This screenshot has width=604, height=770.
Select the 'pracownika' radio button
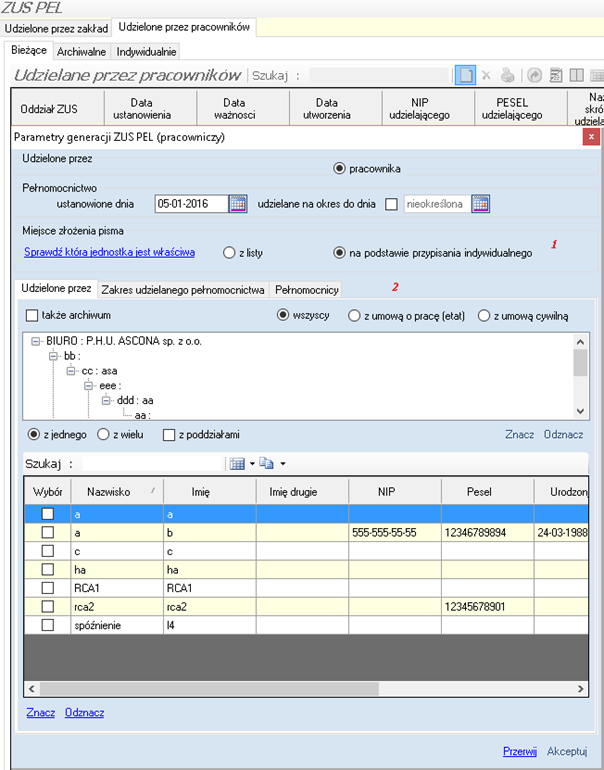pos(339,169)
